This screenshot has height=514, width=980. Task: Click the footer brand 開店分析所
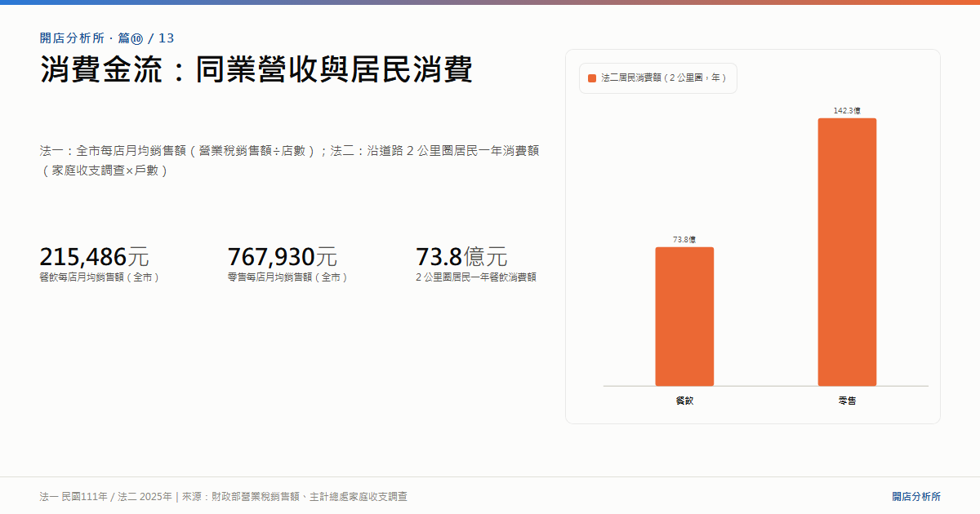pyautogui.click(x=916, y=496)
